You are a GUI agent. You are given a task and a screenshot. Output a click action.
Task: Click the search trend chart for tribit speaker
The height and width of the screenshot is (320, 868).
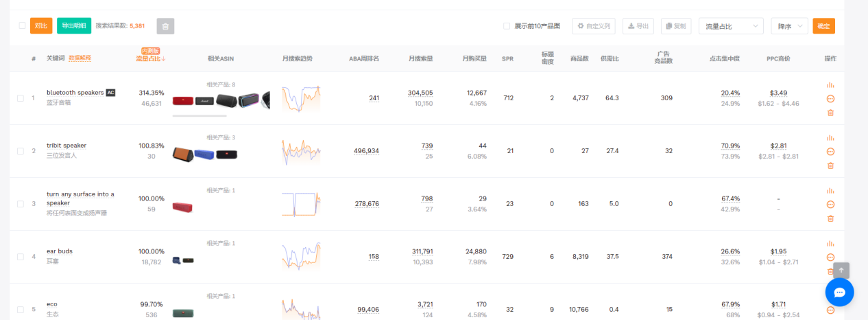[x=301, y=151]
